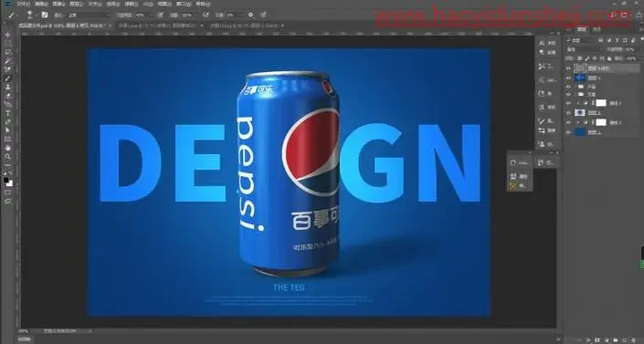The width and height of the screenshot is (644, 344).
Task: Open the 帮助 (Help) menu
Action: [x=203, y=4]
